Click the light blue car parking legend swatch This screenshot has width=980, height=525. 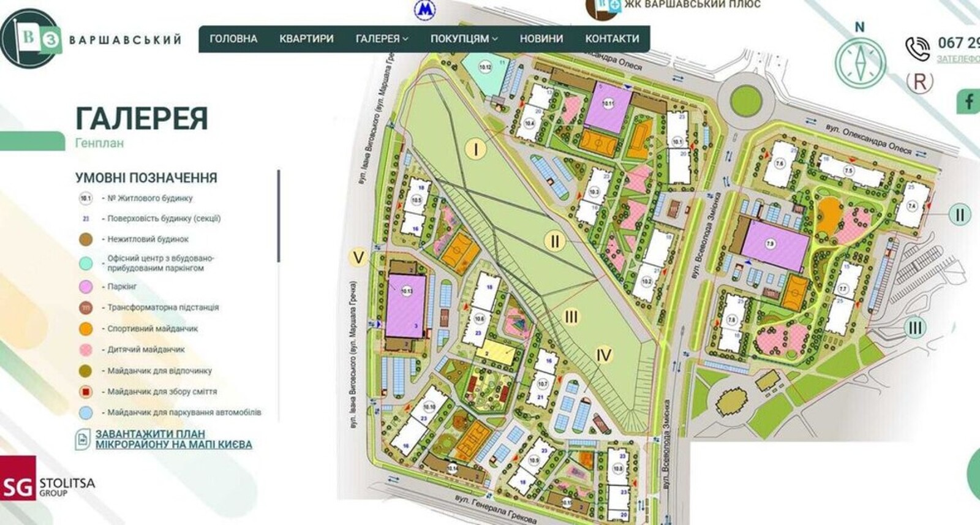click(86, 413)
